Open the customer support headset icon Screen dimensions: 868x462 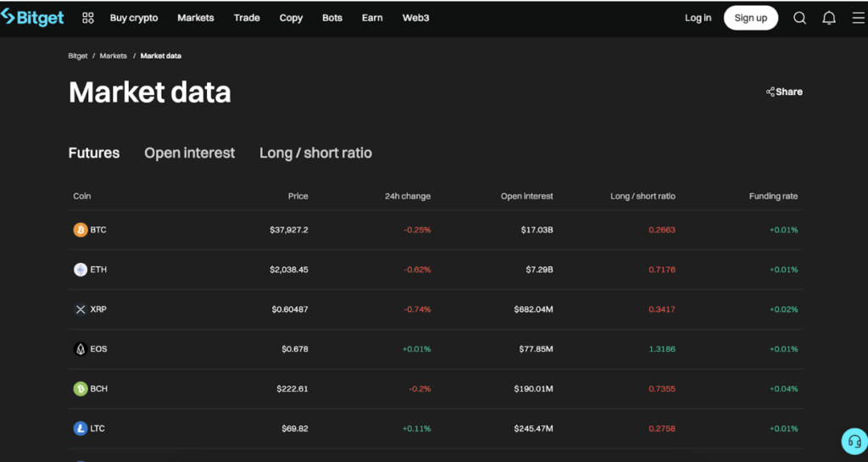[x=854, y=442]
